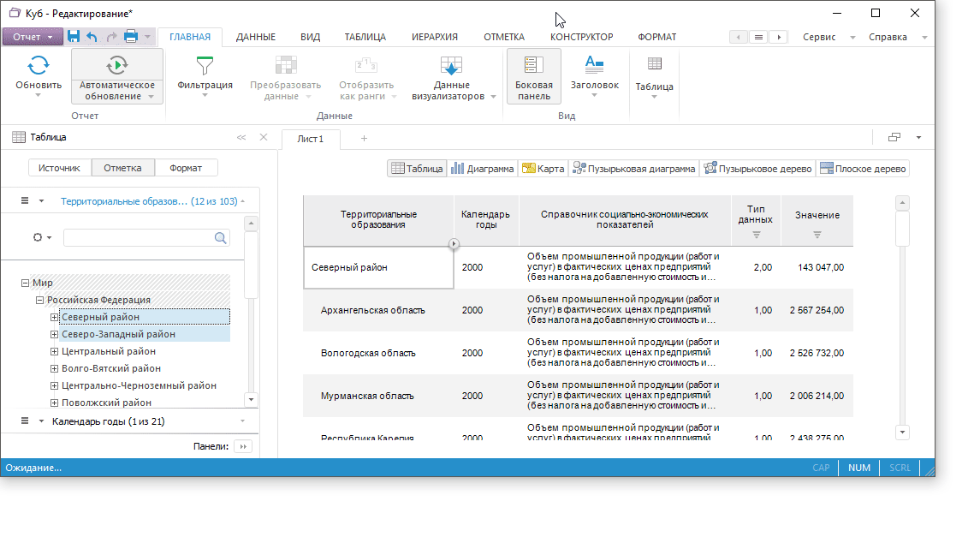Image resolution: width=980 pixels, height=549 pixels.
Task: Click the Save icon in quick access toolbar
Action: click(x=74, y=37)
